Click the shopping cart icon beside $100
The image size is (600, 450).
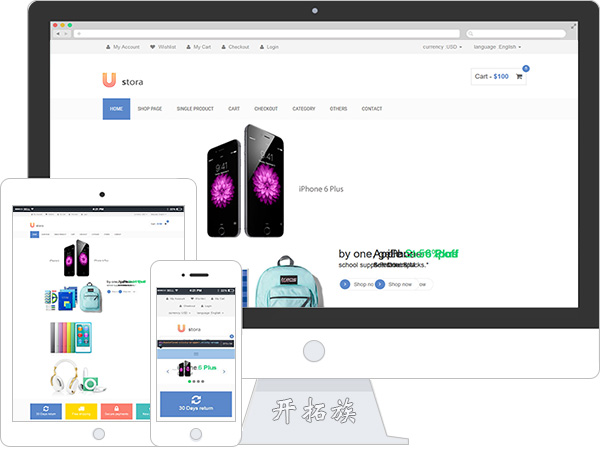(x=519, y=77)
